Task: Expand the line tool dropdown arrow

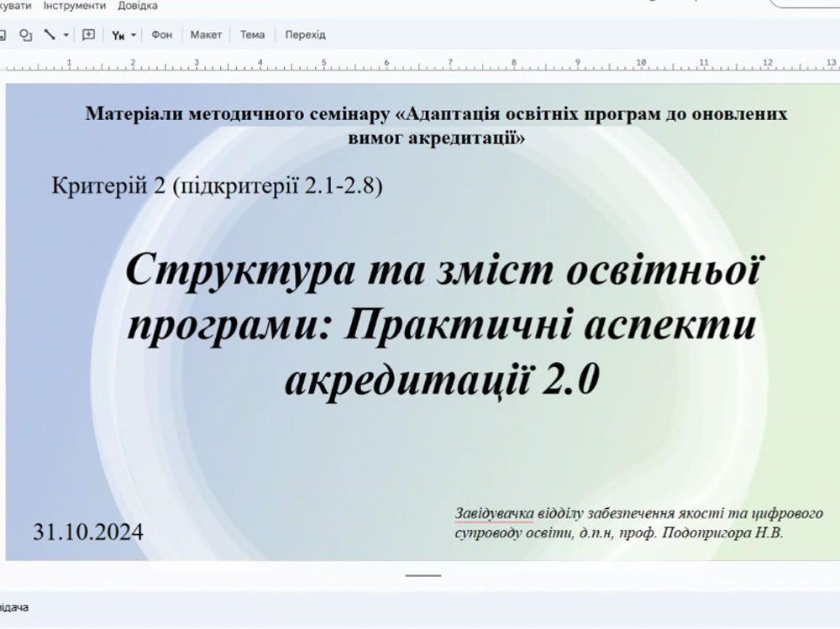Action: pyautogui.click(x=65, y=35)
